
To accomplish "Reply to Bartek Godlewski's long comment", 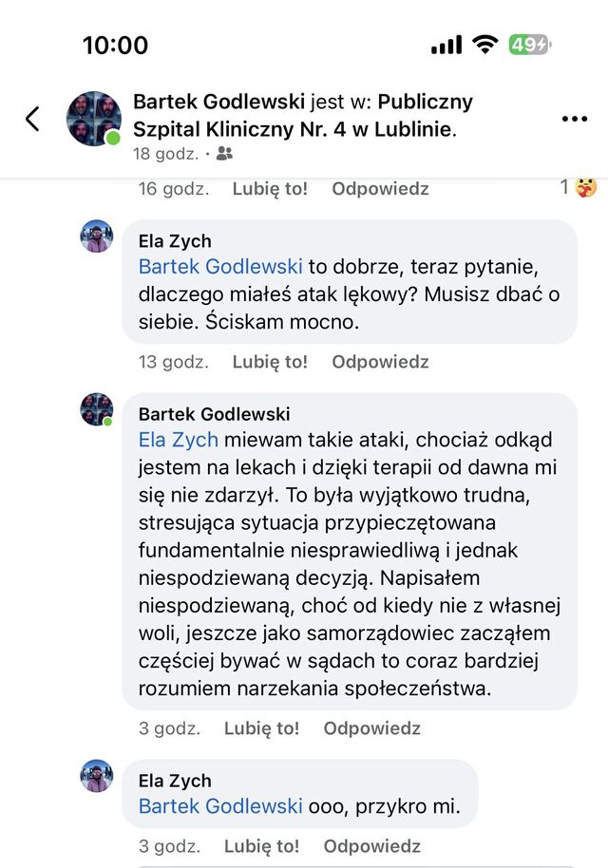I will 371,728.
